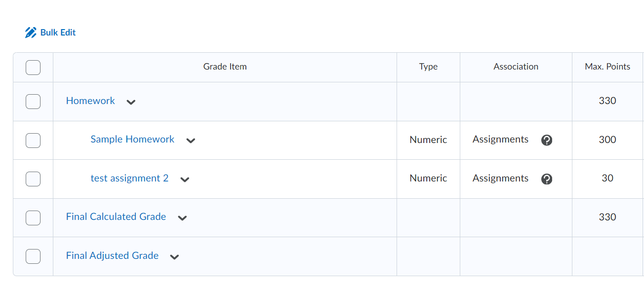Expand Final Calculated Grade's action menu
Screen dimensions: 644x286
[182, 218]
